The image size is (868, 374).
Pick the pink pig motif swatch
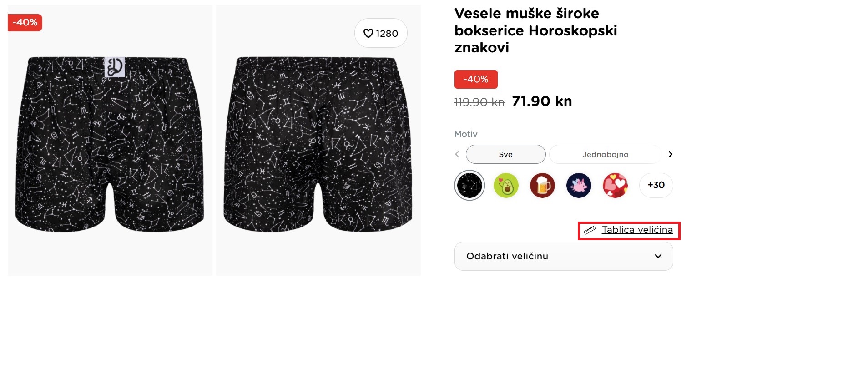(x=579, y=185)
